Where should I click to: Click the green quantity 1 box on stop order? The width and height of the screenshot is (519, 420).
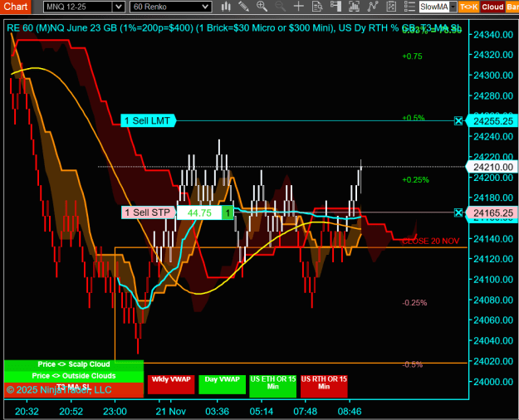228,212
